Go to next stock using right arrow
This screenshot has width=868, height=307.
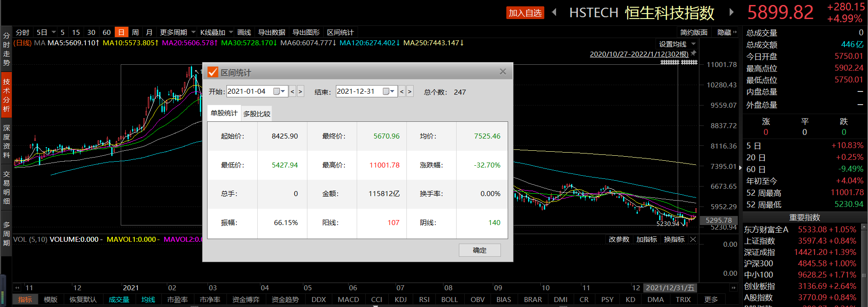pos(731,12)
